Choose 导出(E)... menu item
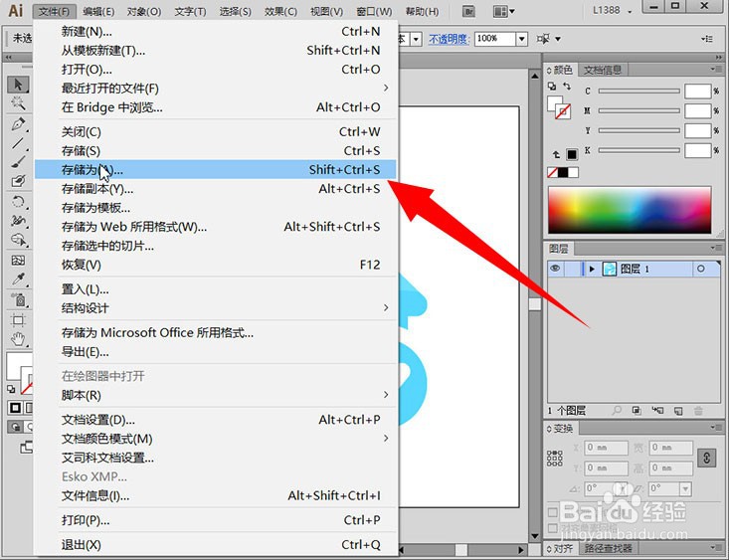Viewport: 729px width, 560px height. click(x=216, y=352)
